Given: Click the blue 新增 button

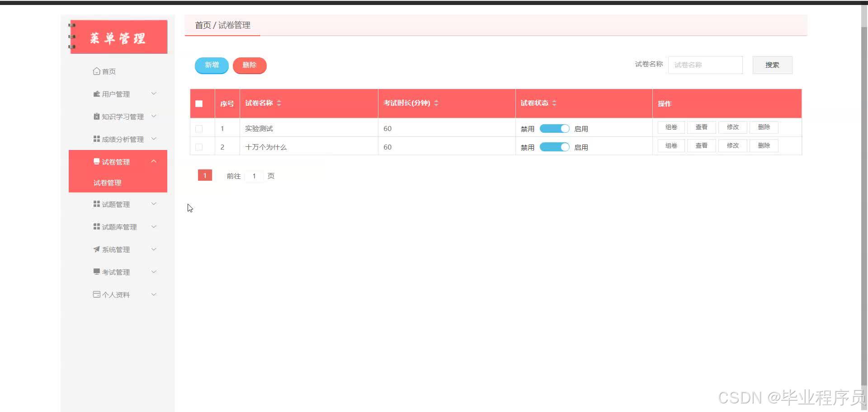Looking at the screenshot, I should [x=212, y=65].
